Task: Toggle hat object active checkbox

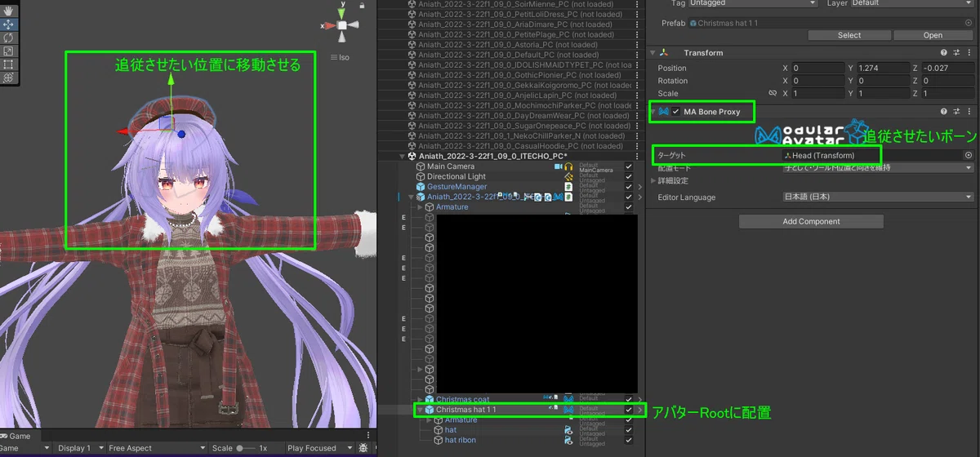Action: coord(628,430)
